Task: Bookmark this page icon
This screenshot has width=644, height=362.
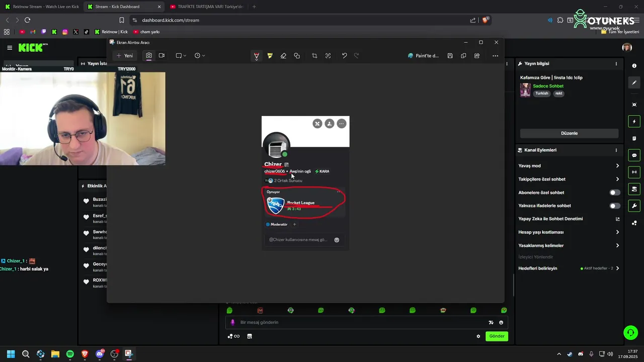Action: click(121, 20)
